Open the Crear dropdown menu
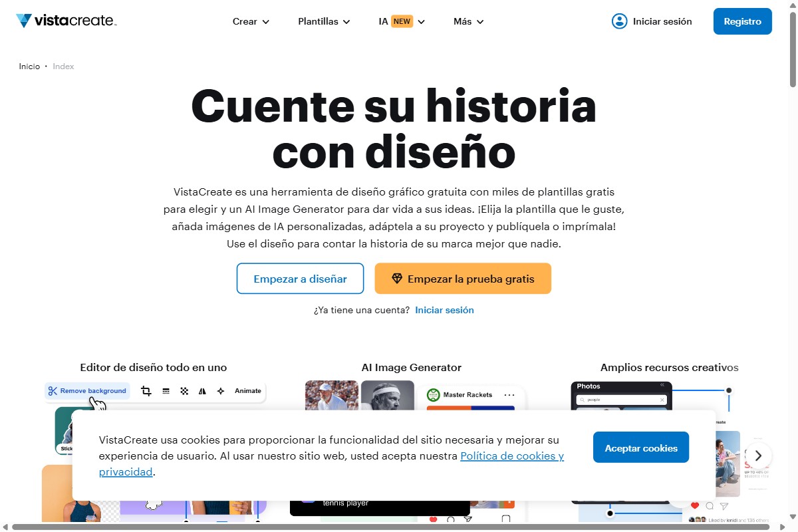798x532 pixels. (251, 21)
